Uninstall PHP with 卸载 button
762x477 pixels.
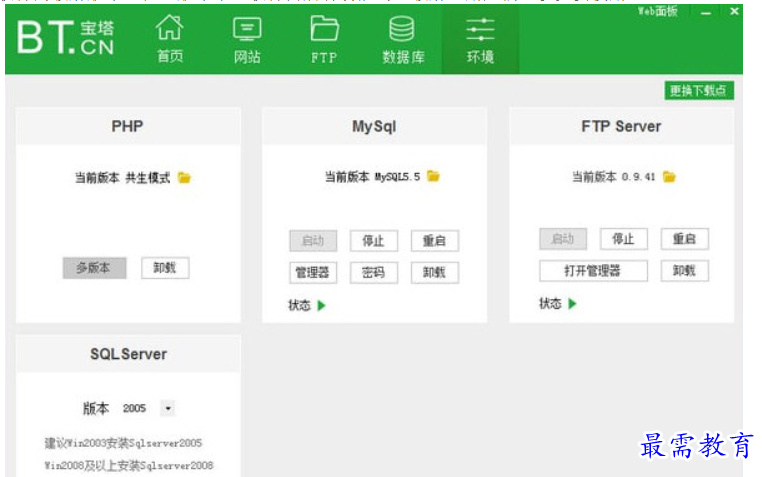(x=165, y=268)
